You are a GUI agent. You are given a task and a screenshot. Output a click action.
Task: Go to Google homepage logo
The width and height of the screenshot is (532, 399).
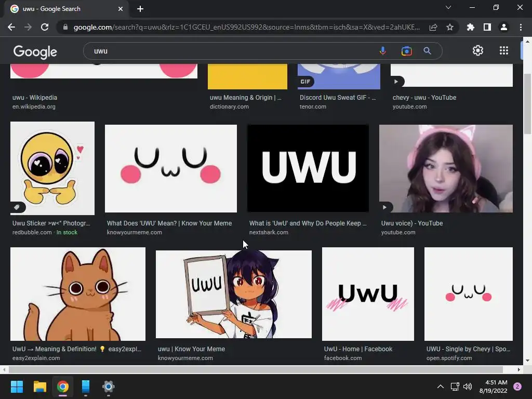point(35,51)
